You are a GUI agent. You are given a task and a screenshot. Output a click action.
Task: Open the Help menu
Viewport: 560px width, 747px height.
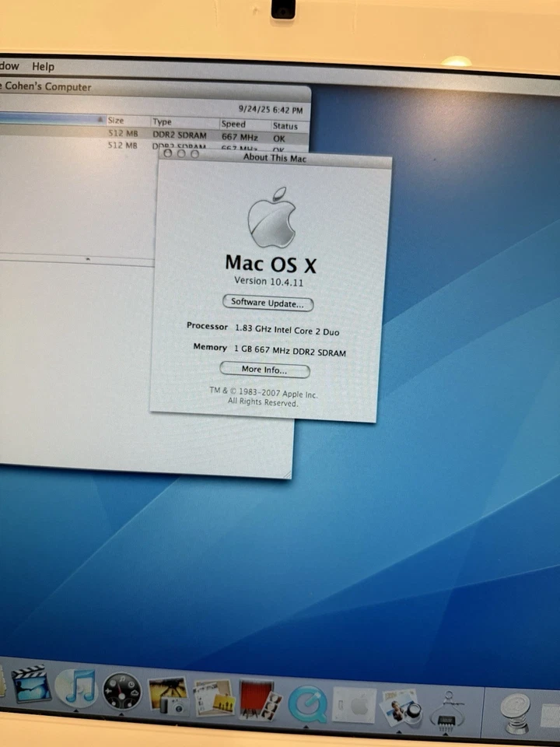click(x=44, y=67)
